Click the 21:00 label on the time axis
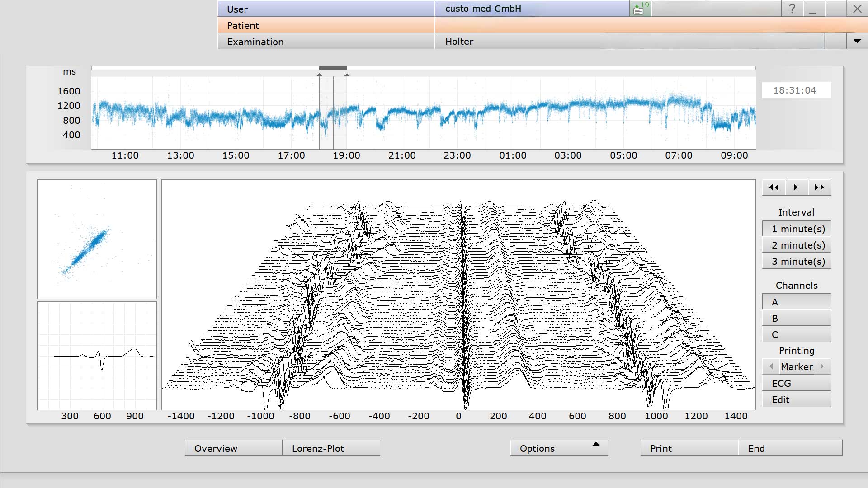 pyautogui.click(x=402, y=155)
